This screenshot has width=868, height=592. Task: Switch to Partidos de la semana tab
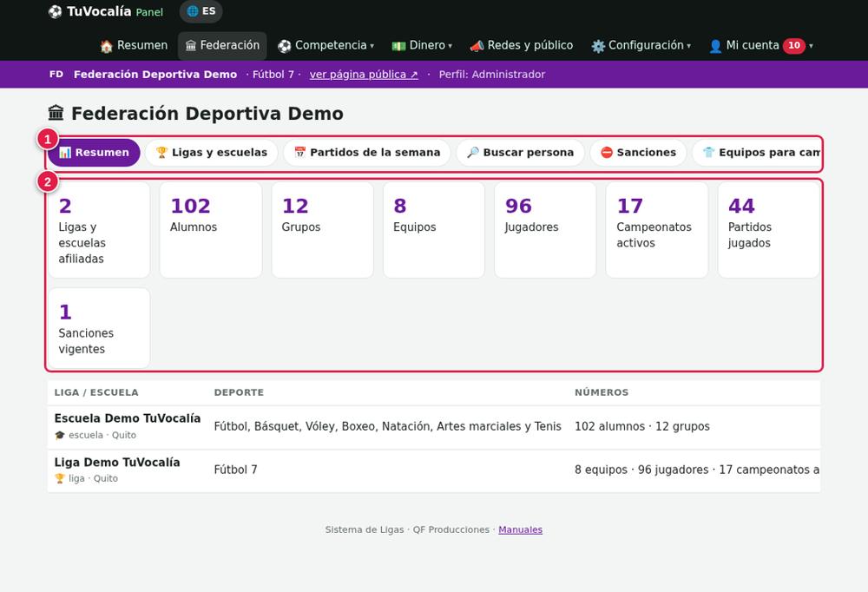pos(367,152)
